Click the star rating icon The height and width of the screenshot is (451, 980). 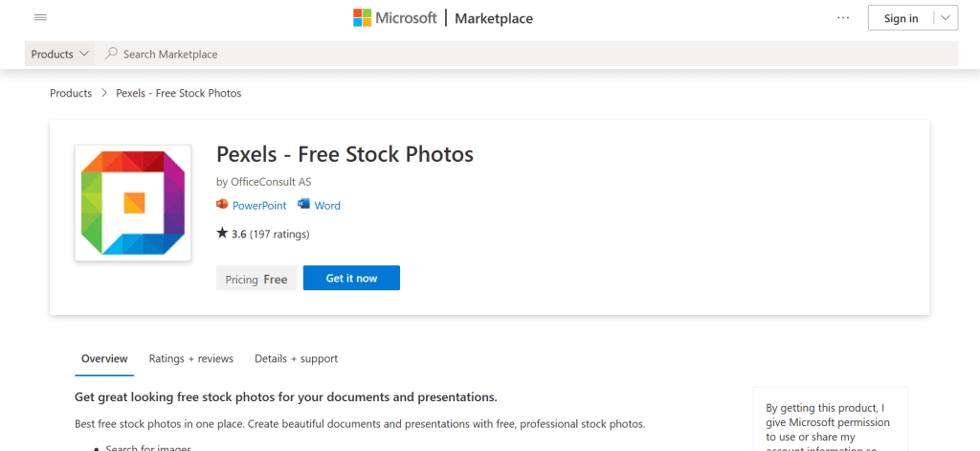222,233
